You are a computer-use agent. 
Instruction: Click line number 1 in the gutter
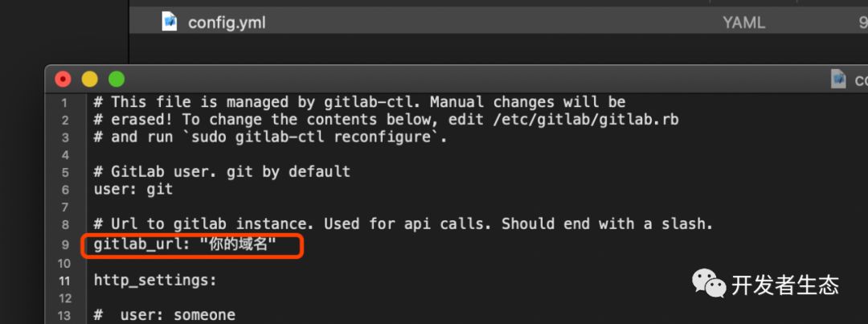[65, 102]
